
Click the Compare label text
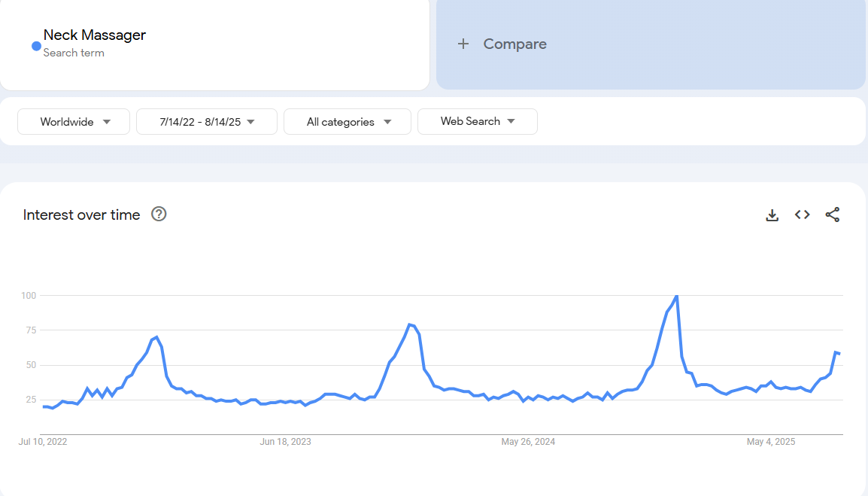pyautogui.click(x=514, y=44)
